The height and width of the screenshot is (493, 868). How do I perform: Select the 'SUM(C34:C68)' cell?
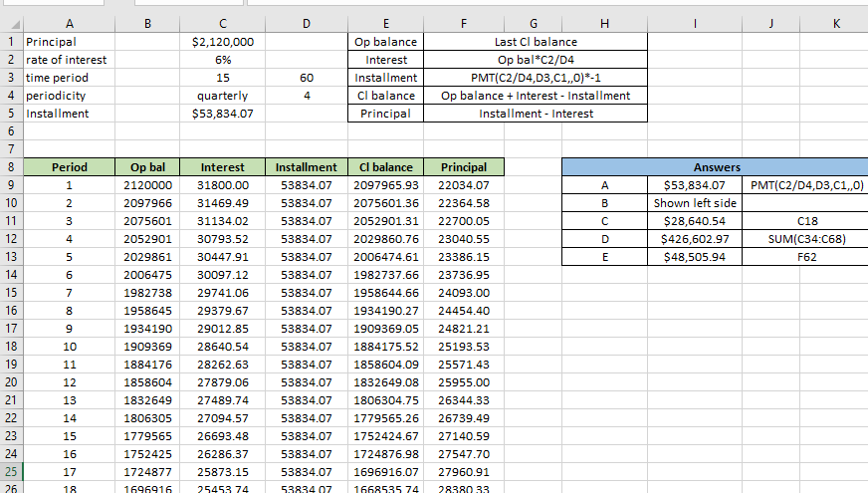point(807,239)
